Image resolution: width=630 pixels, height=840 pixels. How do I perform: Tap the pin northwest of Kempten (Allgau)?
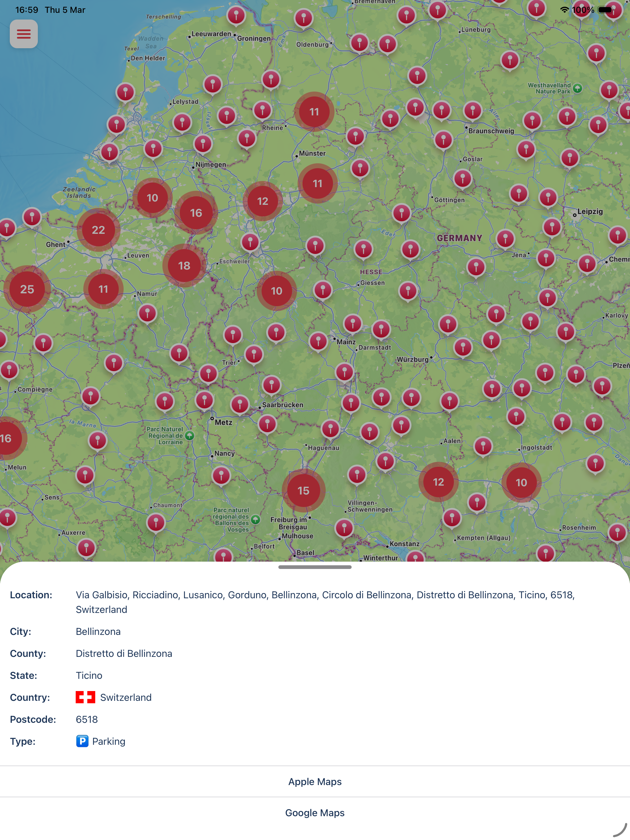[x=452, y=518]
